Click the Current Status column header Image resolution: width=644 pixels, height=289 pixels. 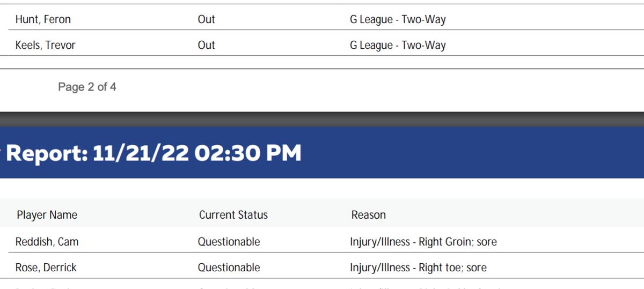click(233, 215)
